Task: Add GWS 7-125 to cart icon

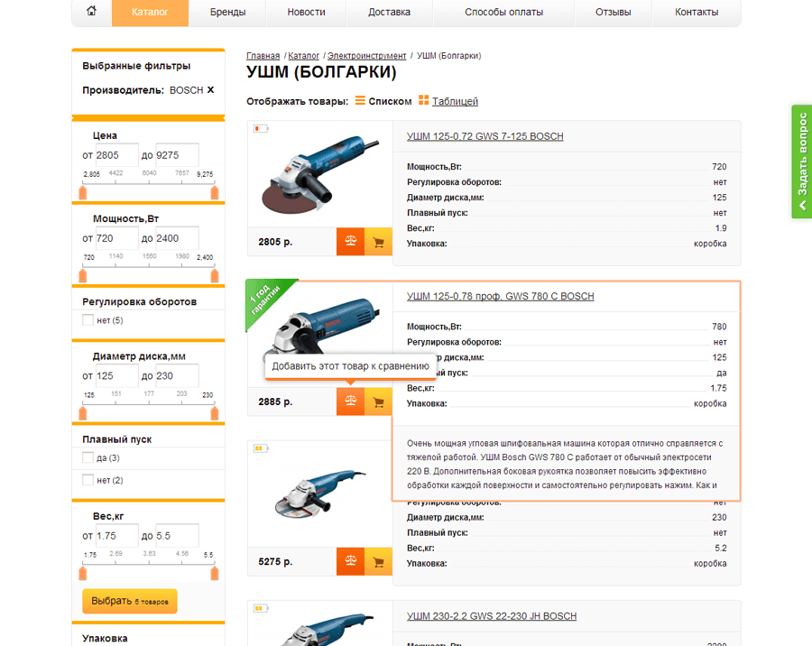Action: (x=379, y=242)
